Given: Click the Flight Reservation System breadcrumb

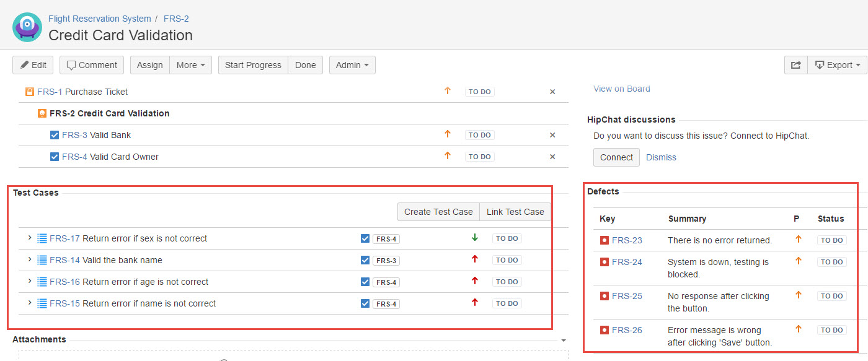Looking at the screenshot, I should pos(100,19).
